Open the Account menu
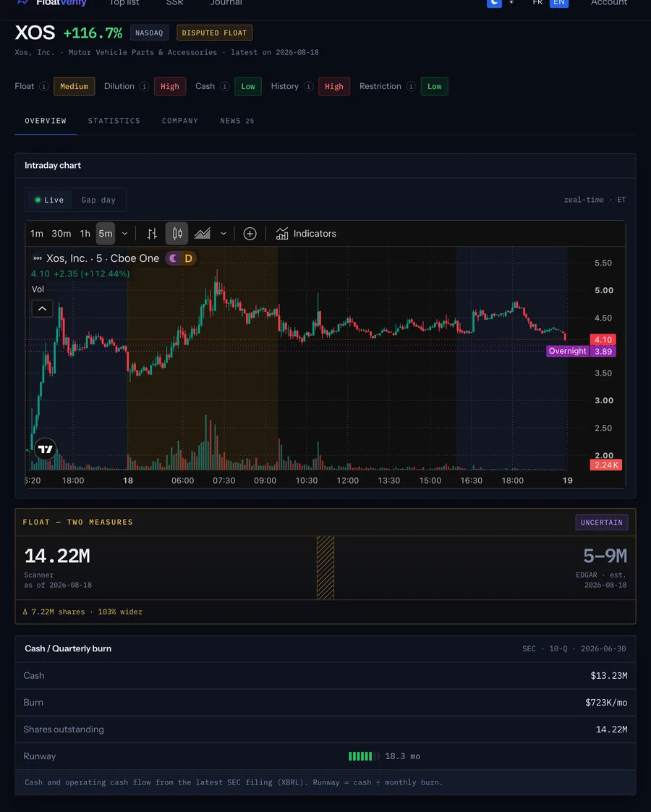The width and height of the screenshot is (651, 812). [x=609, y=3]
